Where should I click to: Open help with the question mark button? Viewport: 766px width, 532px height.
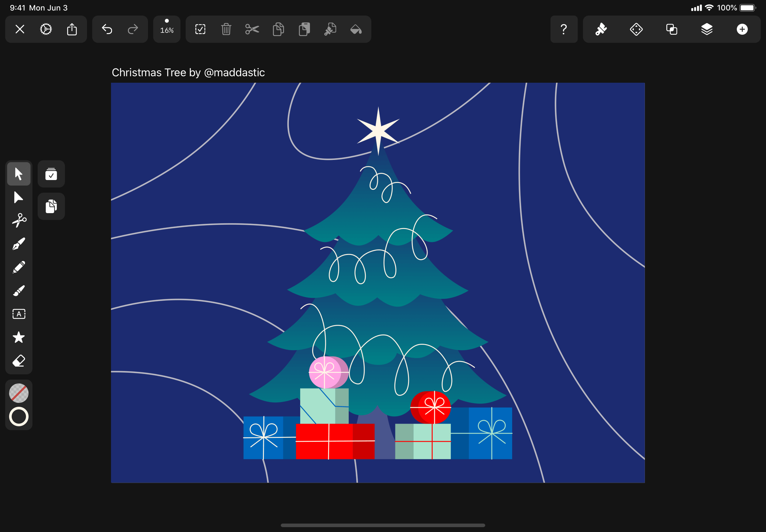[x=563, y=29]
